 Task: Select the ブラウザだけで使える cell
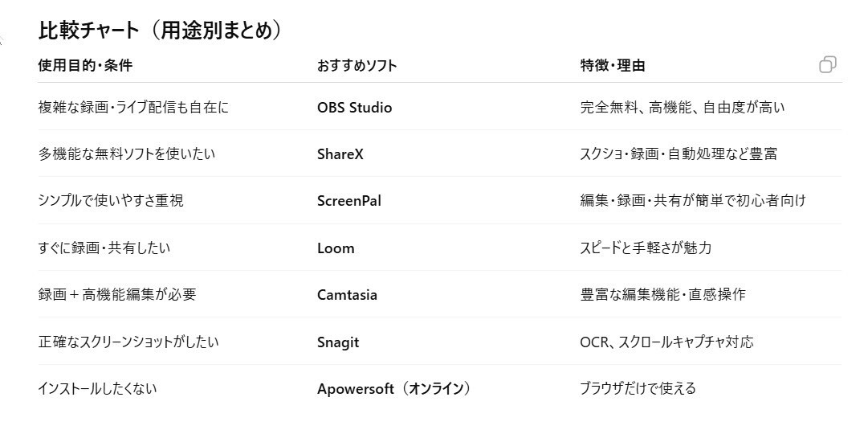(638, 389)
